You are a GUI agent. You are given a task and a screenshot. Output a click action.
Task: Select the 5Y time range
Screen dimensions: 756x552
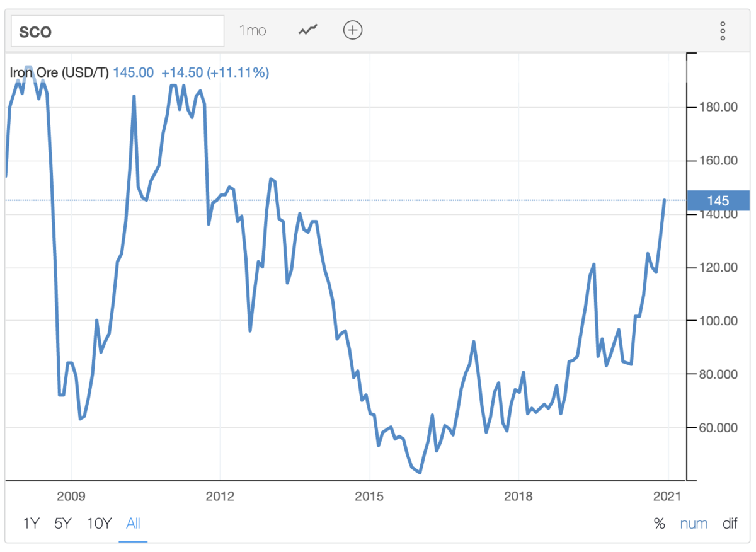(63, 523)
